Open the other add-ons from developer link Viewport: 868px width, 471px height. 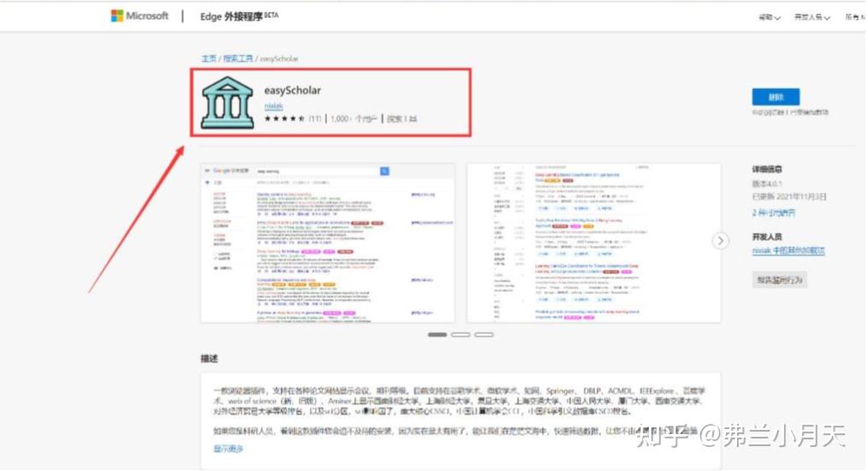coord(788,250)
